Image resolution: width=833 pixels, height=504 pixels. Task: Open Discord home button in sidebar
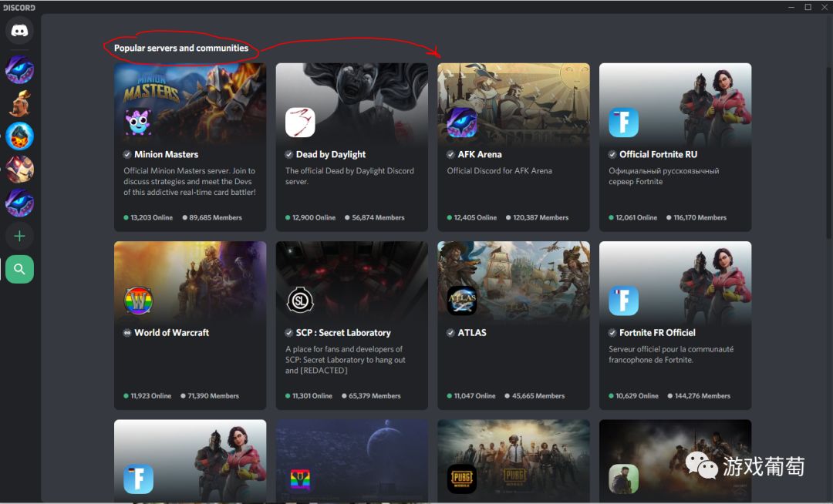click(x=19, y=31)
